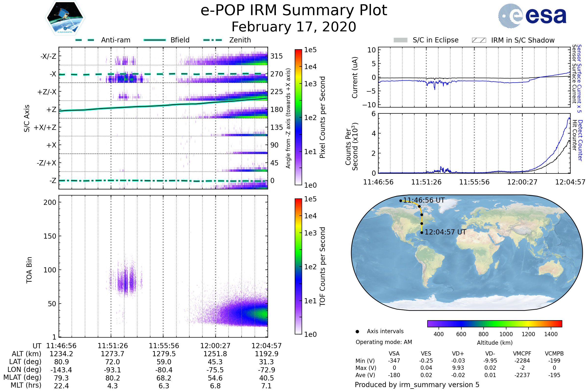Click the CASSIOPE satellite mission logo
This screenshot has width=588, height=392.
pos(65,18)
